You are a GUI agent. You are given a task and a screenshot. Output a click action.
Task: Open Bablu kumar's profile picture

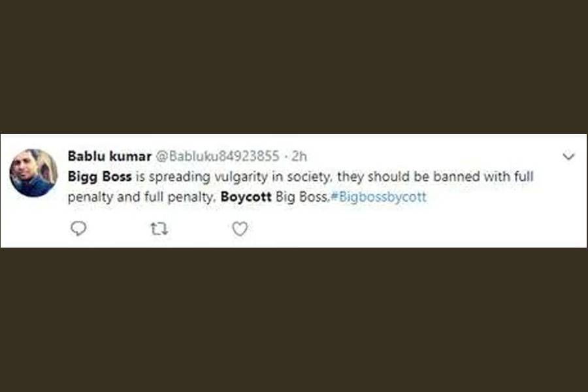[x=33, y=173]
